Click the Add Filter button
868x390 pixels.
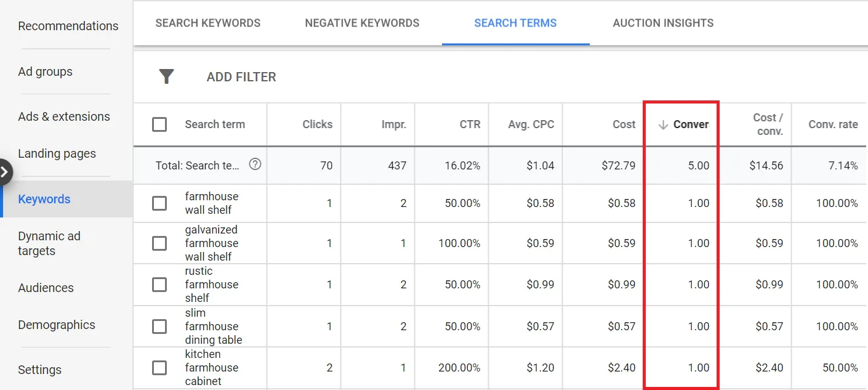[x=241, y=76]
